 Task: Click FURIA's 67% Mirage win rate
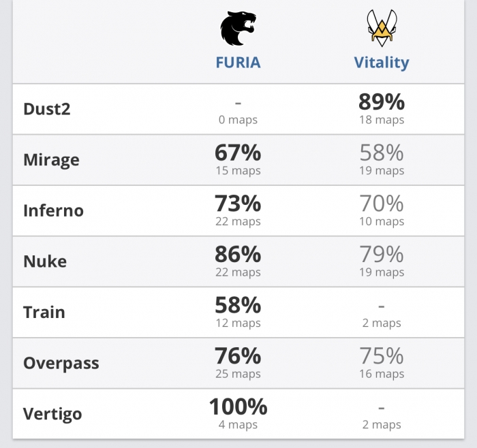pyautogui.click(x=238, y=153)
